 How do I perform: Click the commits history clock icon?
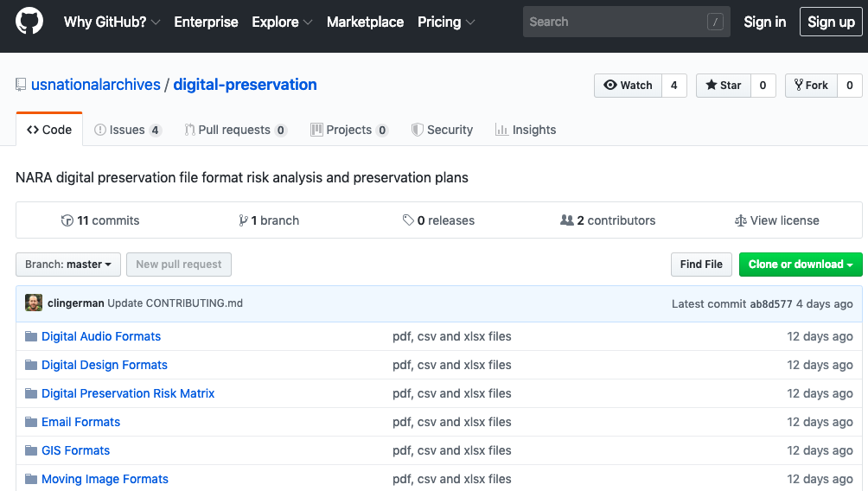67,220
